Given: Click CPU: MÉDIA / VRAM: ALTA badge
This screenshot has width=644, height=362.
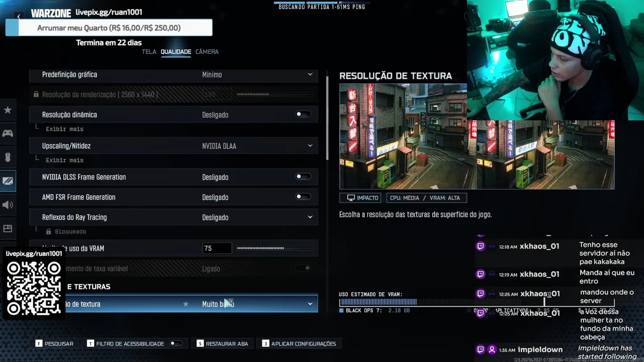Looking at the screenshot, I should (x=426, y=198).
